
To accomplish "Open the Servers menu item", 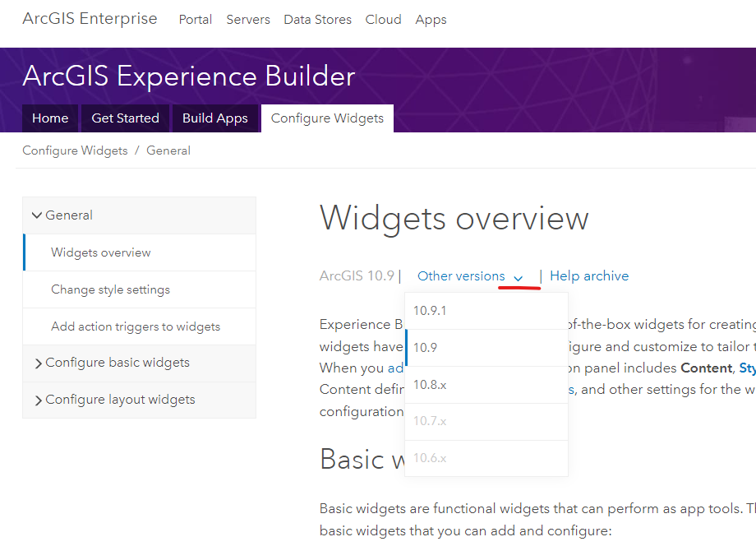I will pos(247,20).
